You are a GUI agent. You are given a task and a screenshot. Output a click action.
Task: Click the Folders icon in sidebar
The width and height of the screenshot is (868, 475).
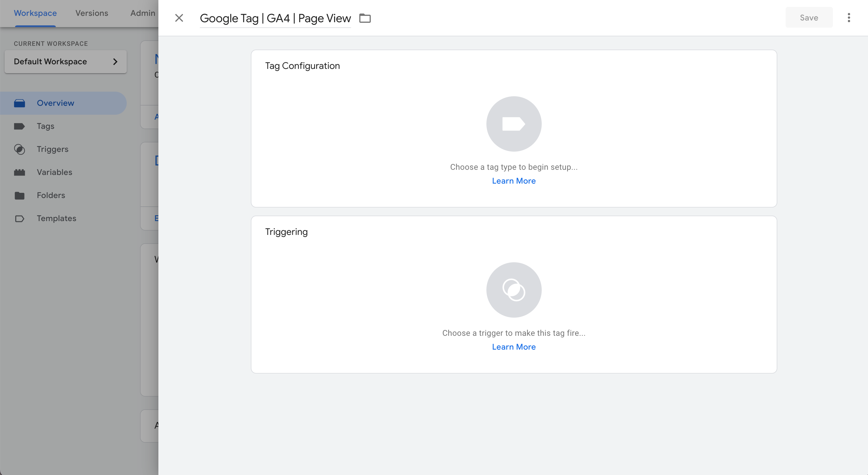20,195
